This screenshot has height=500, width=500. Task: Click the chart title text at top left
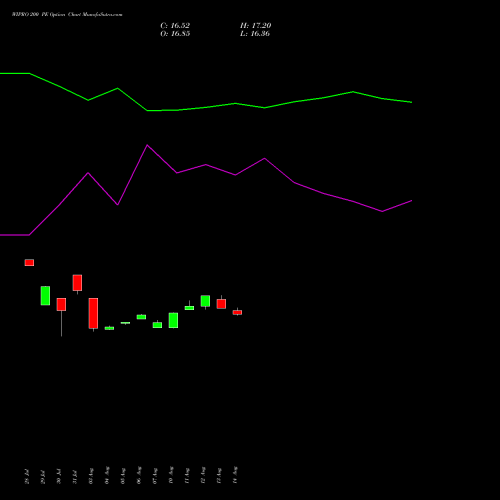67,15
